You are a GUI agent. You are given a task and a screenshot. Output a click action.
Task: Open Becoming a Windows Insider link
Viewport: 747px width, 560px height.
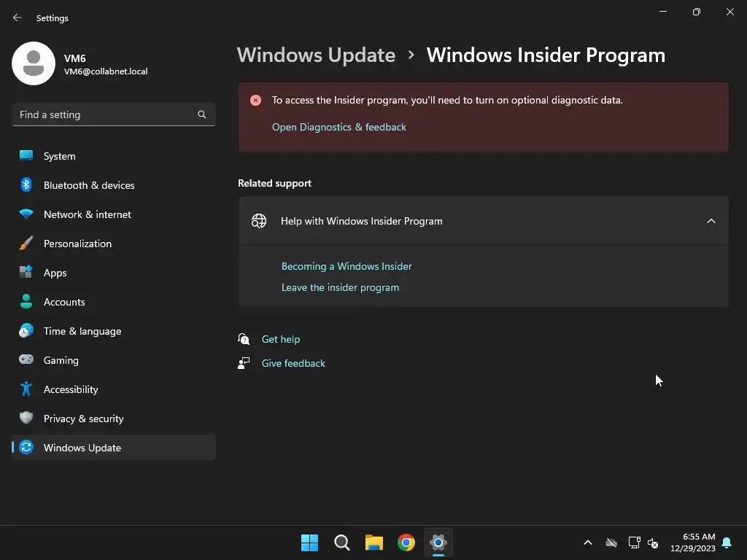[347, 266]
